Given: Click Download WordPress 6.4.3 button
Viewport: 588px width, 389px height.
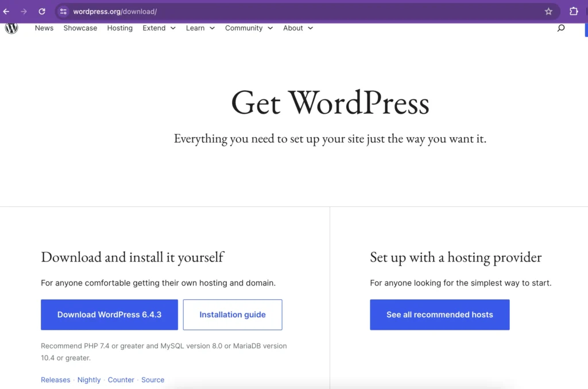Looking at the screenshot, I should click(110, 315).
